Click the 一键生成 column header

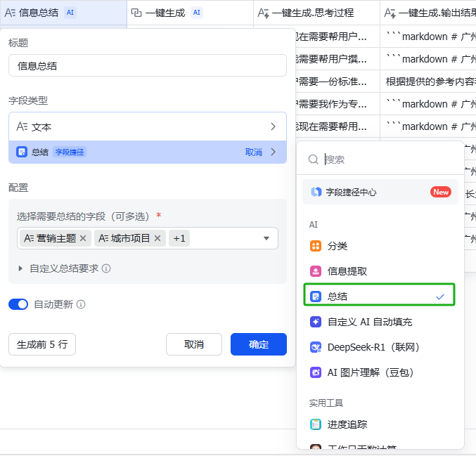[x=191, y=13]
